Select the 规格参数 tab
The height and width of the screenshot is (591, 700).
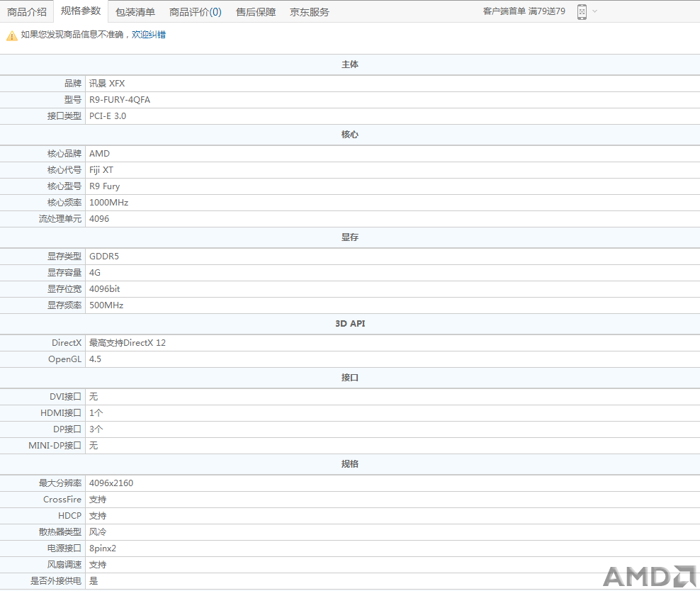click(81, 11)
